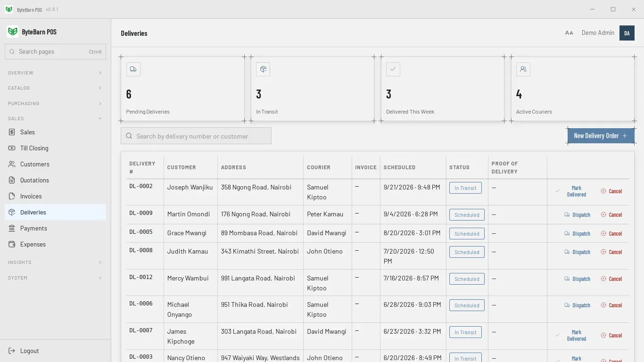
Task: Open the Customers page
Action: tap(55, 164)
